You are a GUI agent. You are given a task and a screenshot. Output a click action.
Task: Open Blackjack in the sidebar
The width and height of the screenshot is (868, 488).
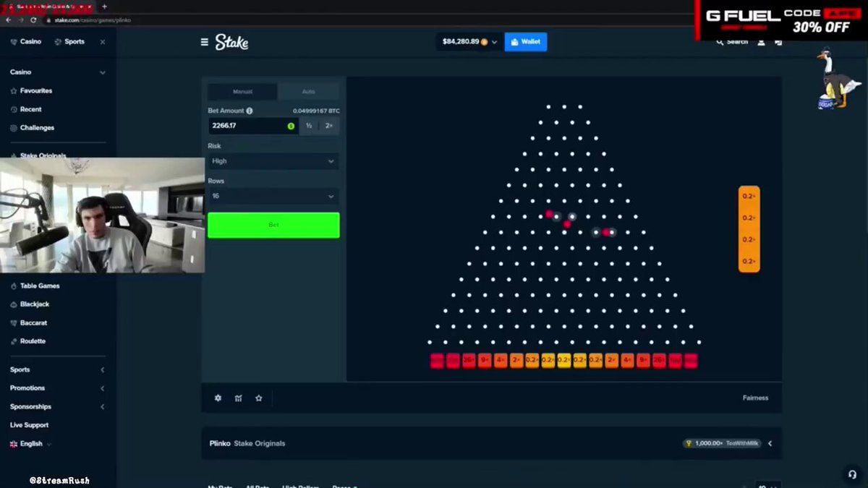[30, 304]
